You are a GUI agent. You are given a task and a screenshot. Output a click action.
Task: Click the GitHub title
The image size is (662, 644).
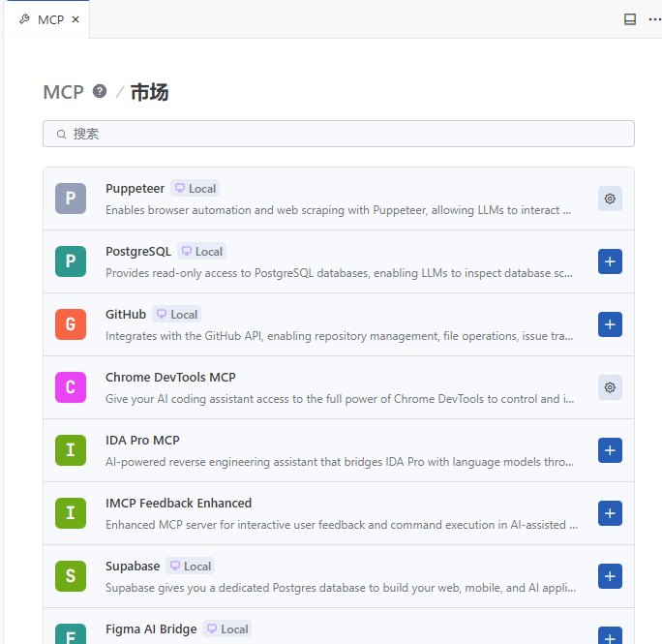pos(126,315)
